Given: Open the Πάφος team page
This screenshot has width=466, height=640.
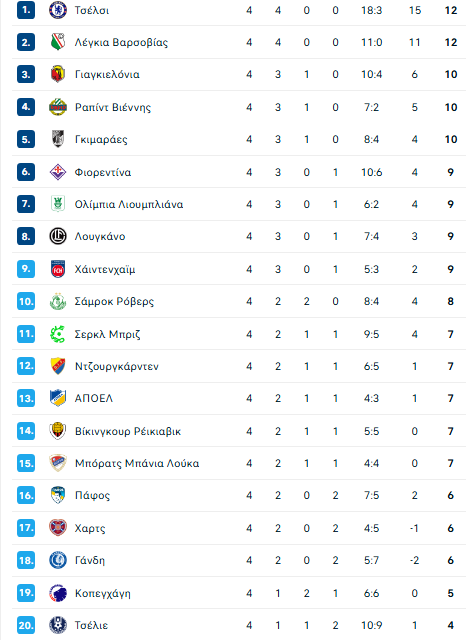Looking at the screenshot, I should [x=92, y=496].
